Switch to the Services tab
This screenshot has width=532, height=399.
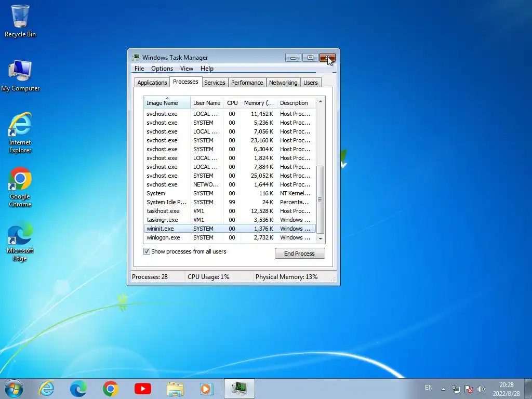(215, 83)
